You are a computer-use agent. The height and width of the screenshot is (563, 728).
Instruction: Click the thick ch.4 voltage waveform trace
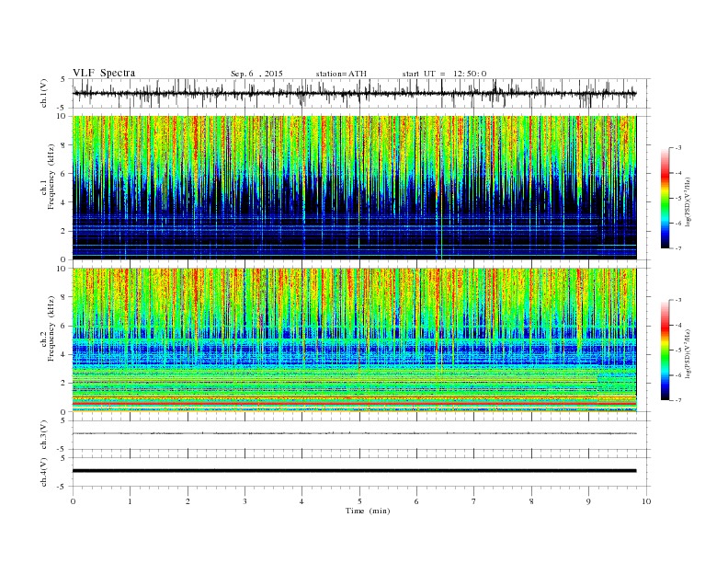[x=354, y=471]
